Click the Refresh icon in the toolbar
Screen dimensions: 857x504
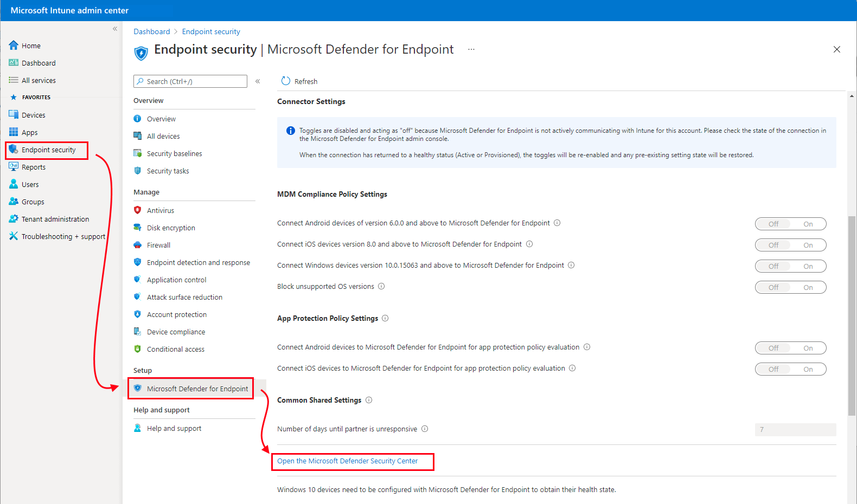[x=286, y=81]
